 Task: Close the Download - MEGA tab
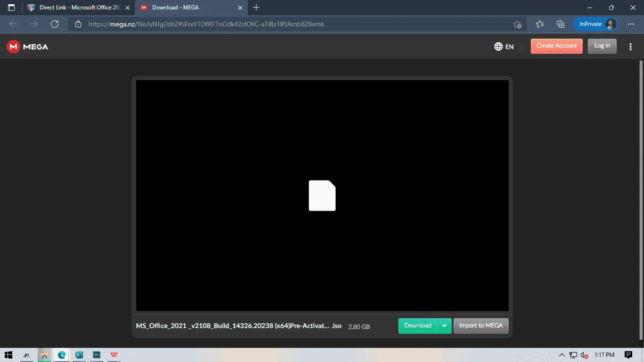pos(240,8)
